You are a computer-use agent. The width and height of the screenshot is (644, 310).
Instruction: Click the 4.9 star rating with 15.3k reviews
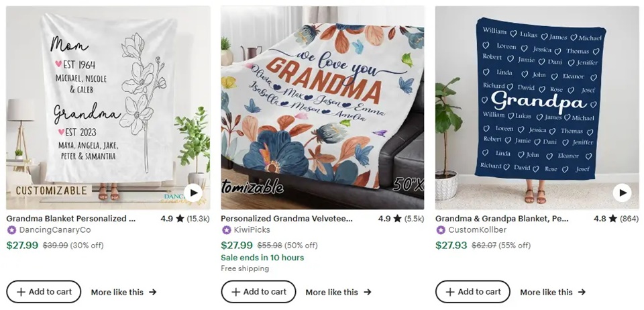pyautogui.click(x=184, y=219)
